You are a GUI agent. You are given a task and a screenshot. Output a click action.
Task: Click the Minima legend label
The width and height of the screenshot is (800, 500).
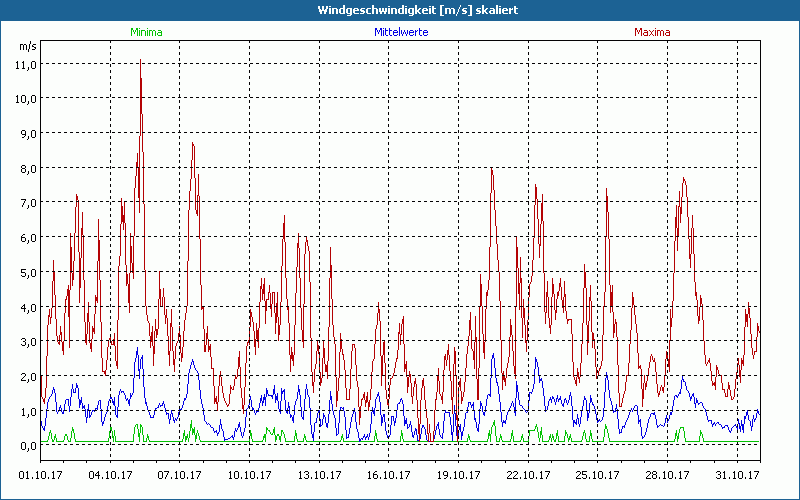[x=146, y=32]
